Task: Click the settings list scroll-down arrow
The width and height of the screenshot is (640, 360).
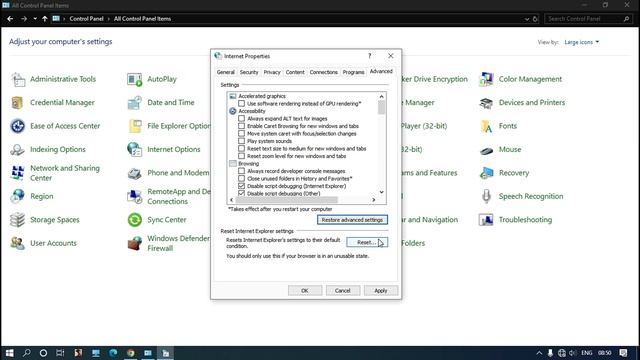Action: (x=382, y=192)
